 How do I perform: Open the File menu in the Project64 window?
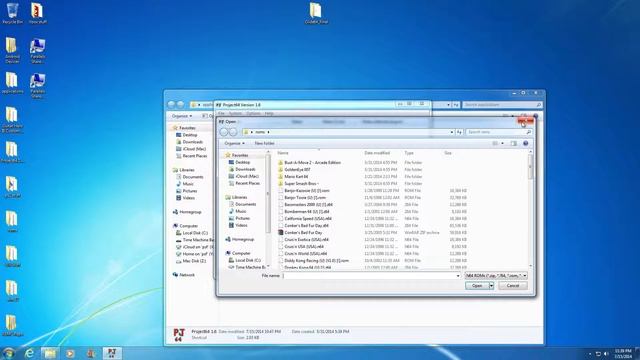coord(221,113)
